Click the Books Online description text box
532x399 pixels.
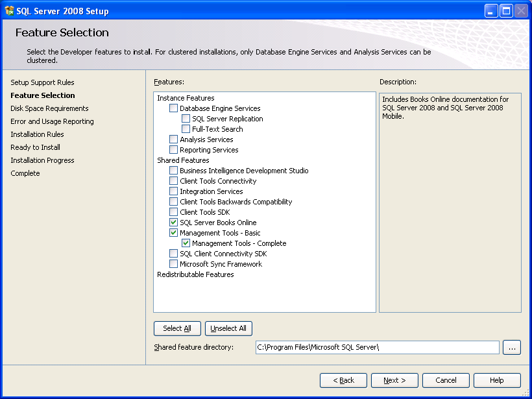coord(450,202)
